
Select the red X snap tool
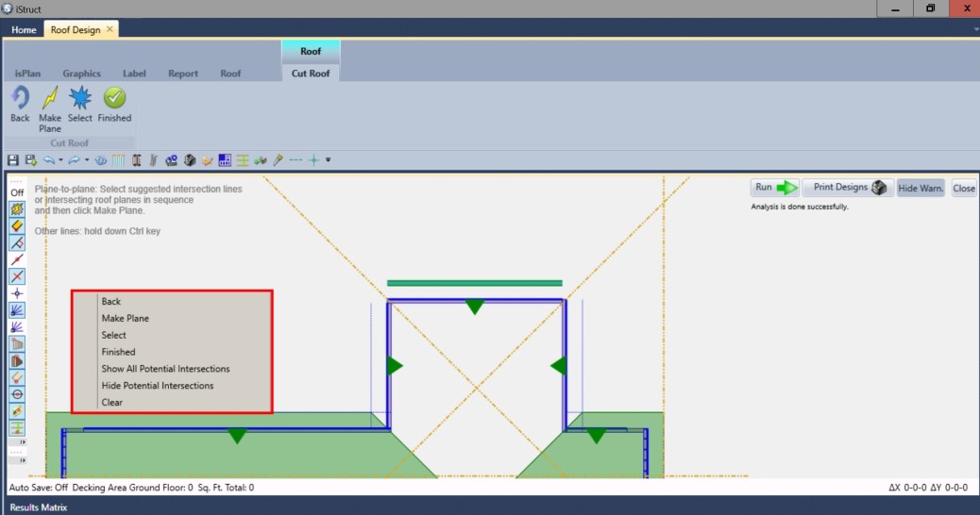(x=17, y=276)
